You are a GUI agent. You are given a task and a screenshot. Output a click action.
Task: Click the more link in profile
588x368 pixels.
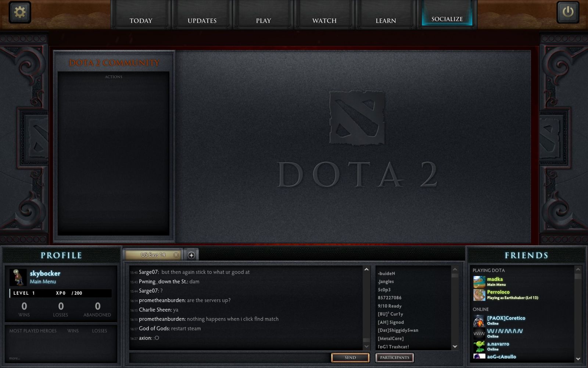click(x=15, y=358)
